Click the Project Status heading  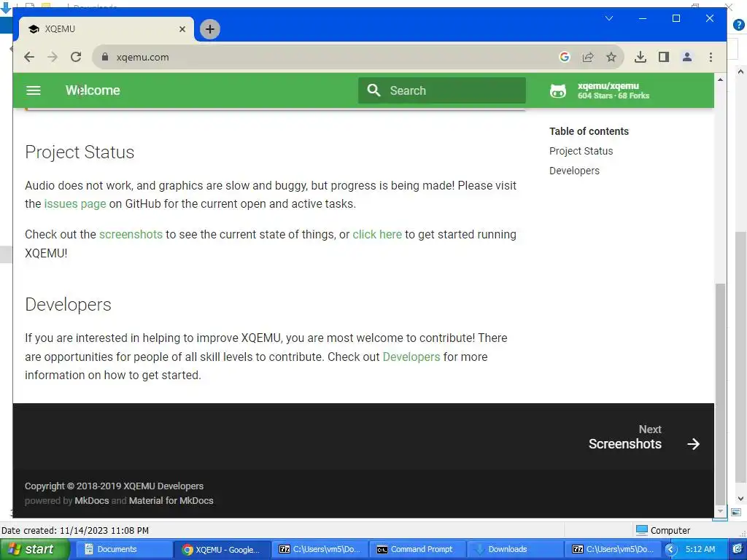[80, 152]
